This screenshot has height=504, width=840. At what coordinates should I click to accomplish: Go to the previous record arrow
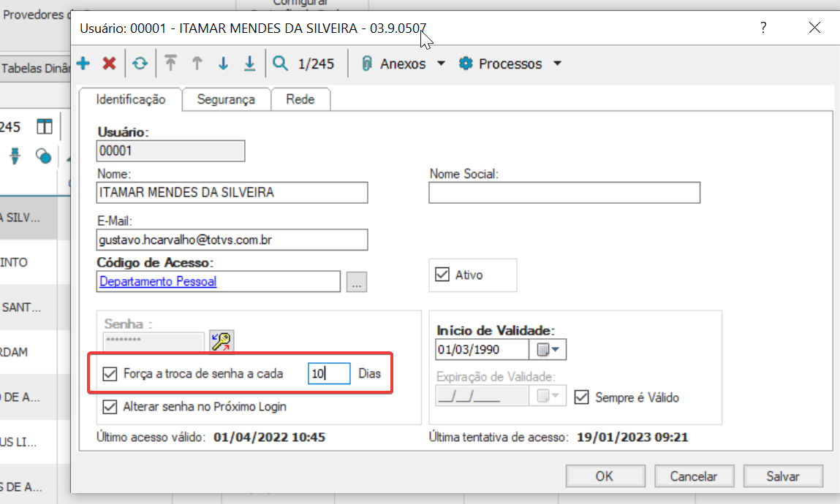(197, 64)
